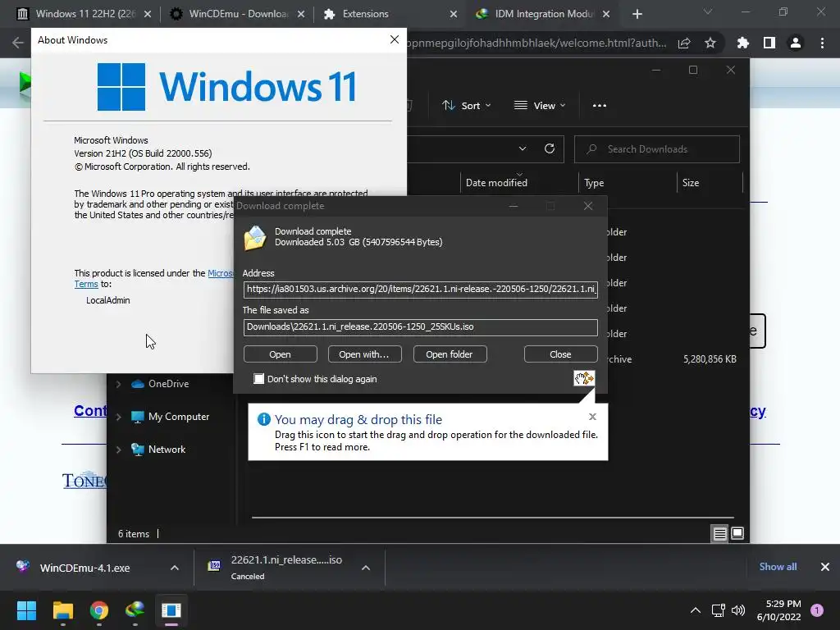Close the About Windows dialog
Screen dimensions: 840x630
coord(395,39)
